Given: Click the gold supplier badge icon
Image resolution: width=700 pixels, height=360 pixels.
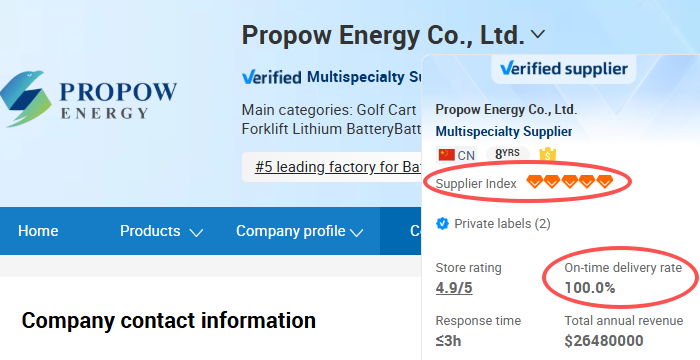Looking at the screenshot, I should pos(548,155).
